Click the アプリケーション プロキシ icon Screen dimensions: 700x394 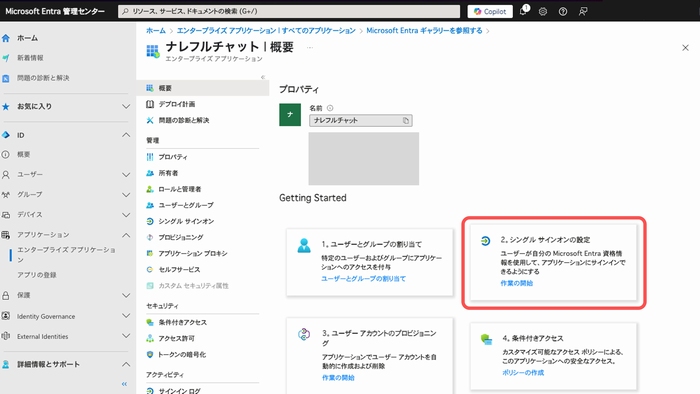click(150, 253)
